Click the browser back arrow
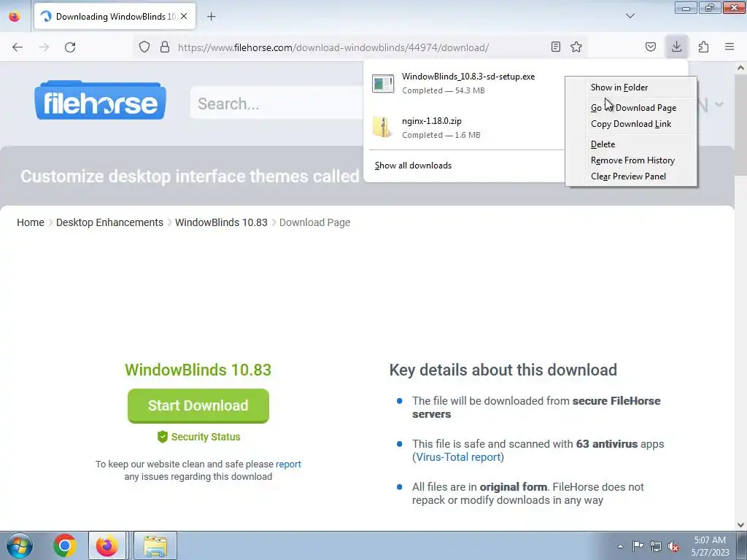The height and width of the screenshot is (560, 747). pyautogui.click(x=18, y=47)
